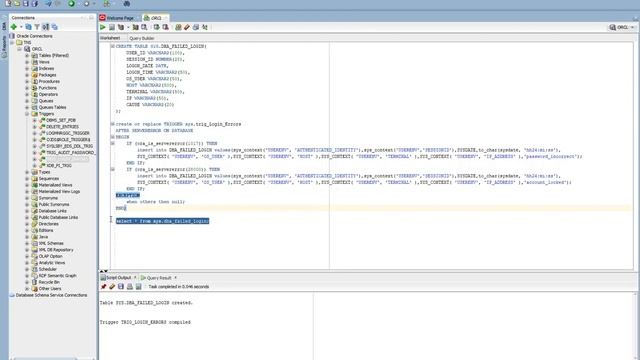Switch to the Query Builder tab
This screenshot has width=640, height=360.
click(x=142, y=38)
